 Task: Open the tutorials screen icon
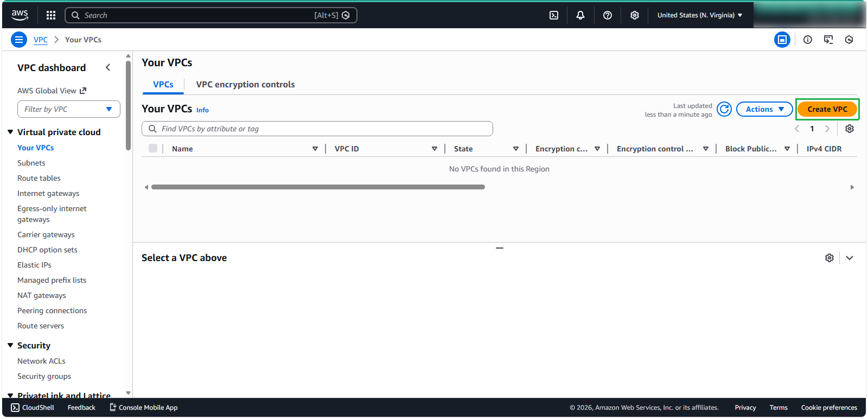(828, 40)
